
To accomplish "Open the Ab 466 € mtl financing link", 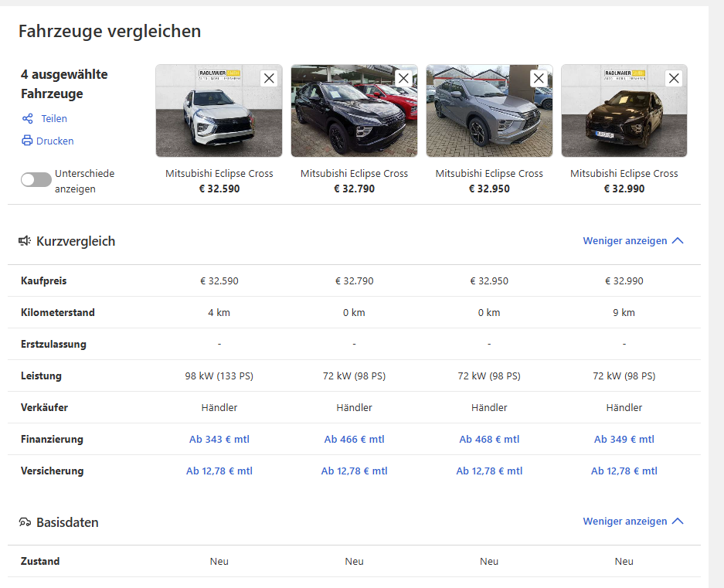I will [354, 440].
